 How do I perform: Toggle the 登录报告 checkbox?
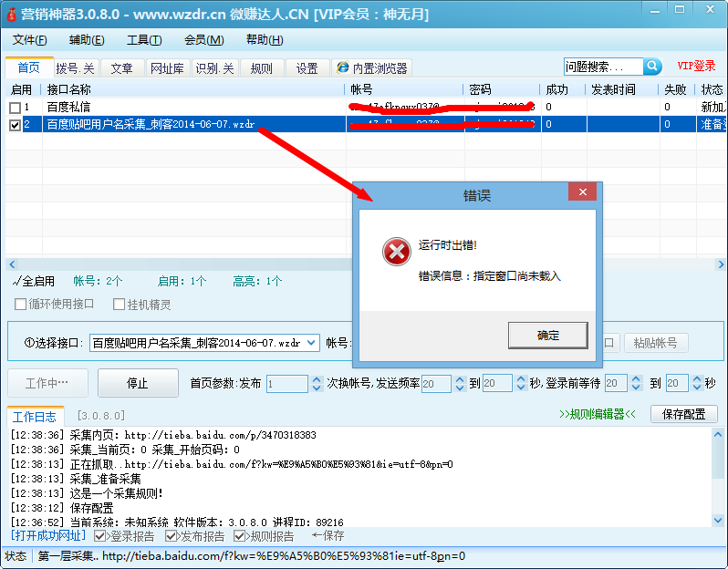[x=100, y=536]
